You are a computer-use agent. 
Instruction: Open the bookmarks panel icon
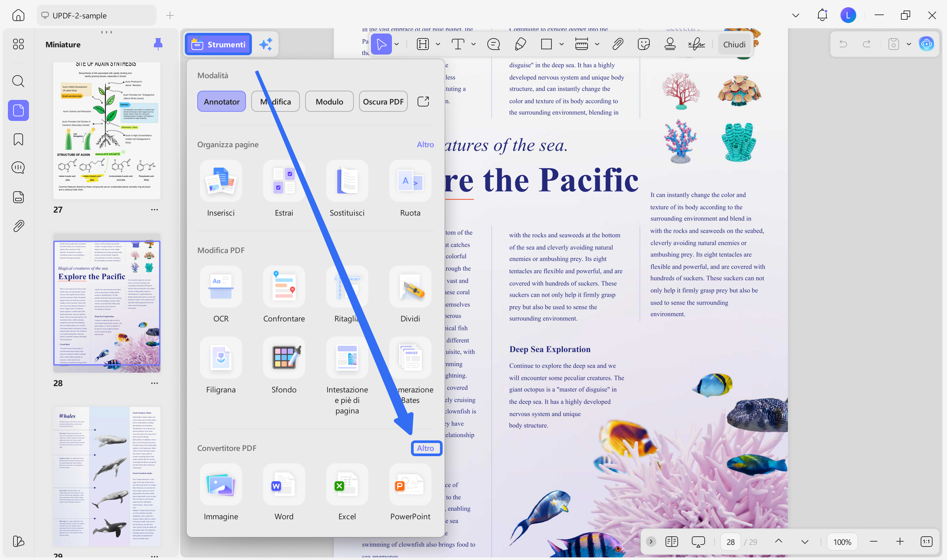point(18,140)
